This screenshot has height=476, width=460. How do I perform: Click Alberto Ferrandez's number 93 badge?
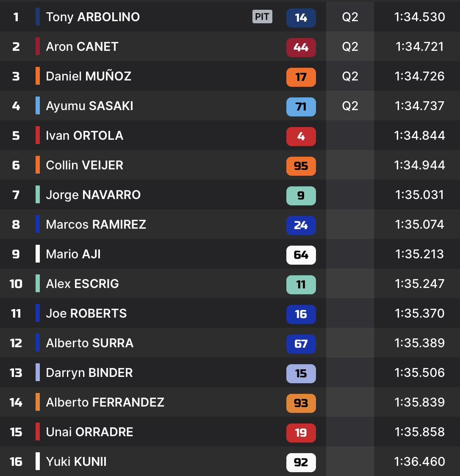(x=301, y=403)
